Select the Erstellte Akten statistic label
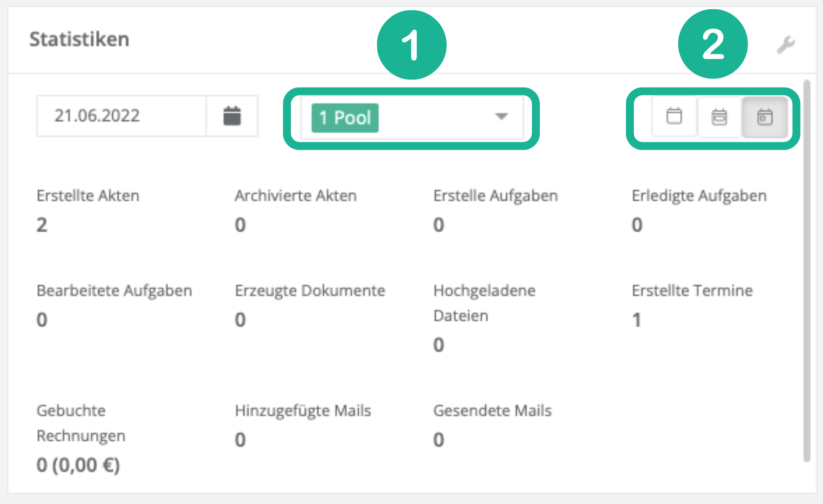Screen dimensions: 823x504 pos(88,196)
